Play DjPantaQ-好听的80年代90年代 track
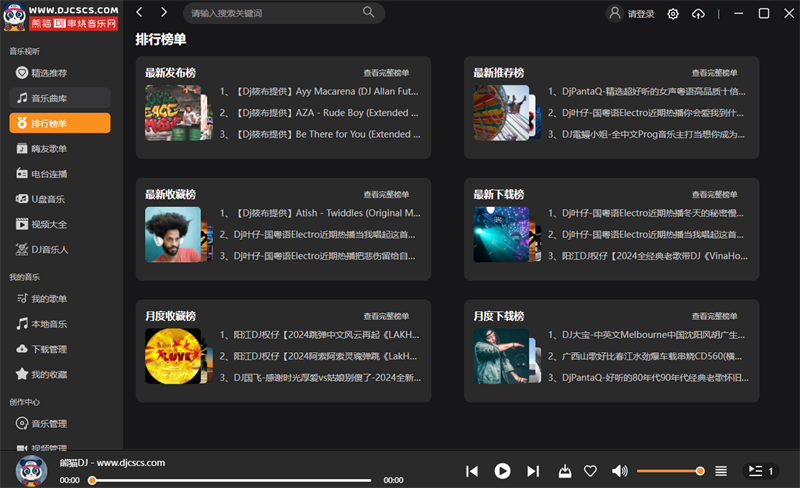Image resolution: width=800 pixels, height=488 pixels. pos(648,378)
